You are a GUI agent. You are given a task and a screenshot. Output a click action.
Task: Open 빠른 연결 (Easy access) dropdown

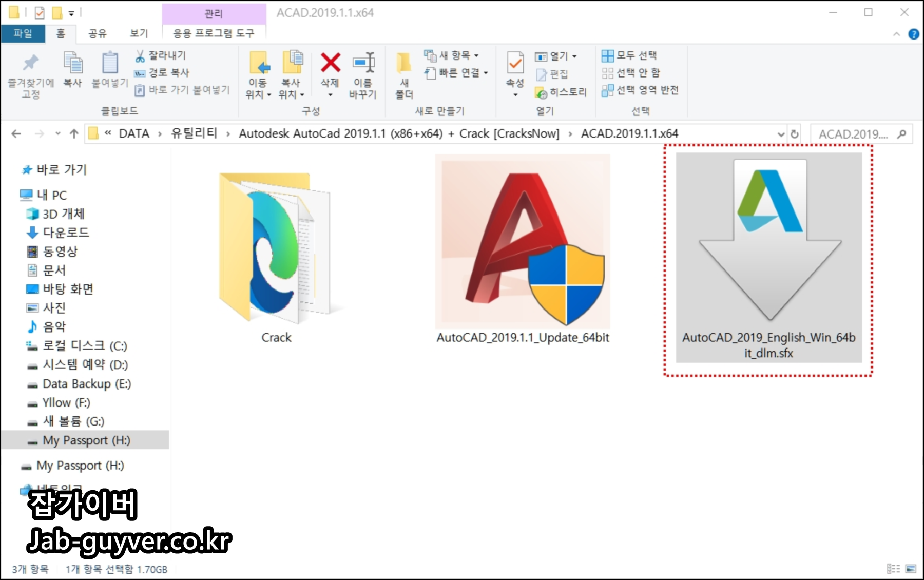pyautogui.click(x=456, y=73)
